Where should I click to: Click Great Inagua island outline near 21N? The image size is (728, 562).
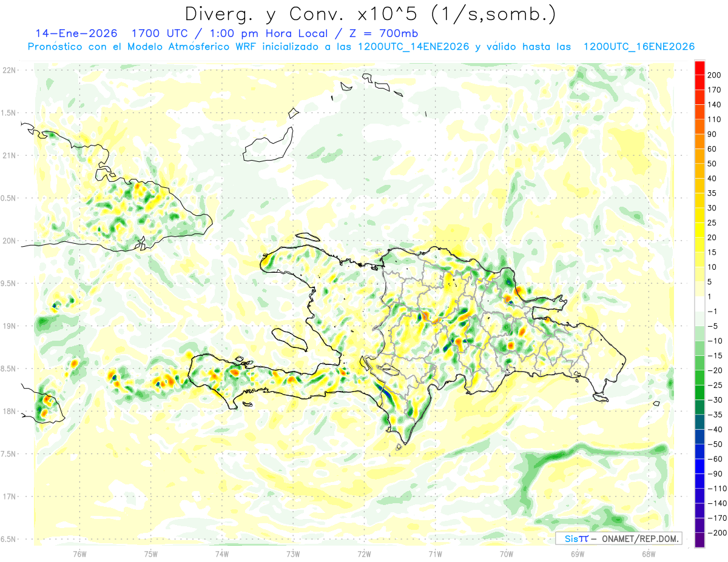(267, 144)
